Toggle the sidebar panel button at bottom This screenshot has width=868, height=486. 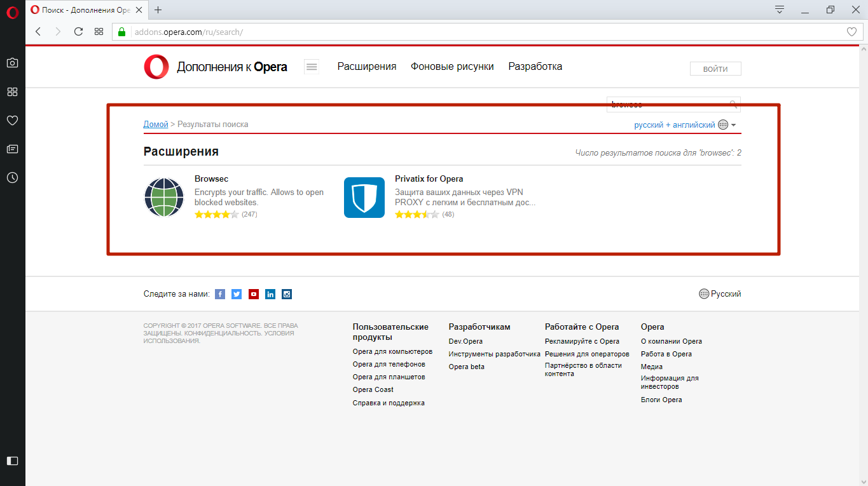tap(12, 461)
